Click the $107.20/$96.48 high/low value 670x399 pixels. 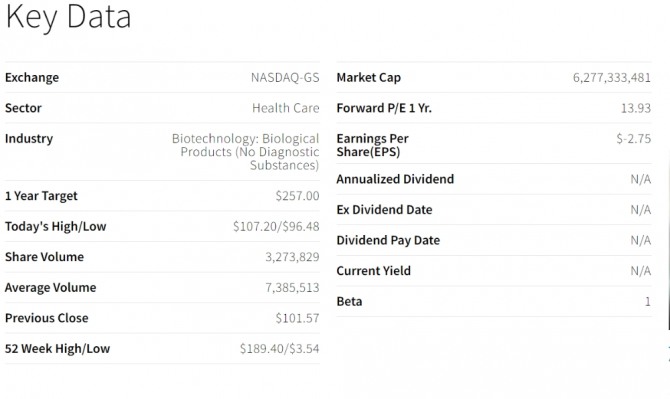(x=276, y=226)
